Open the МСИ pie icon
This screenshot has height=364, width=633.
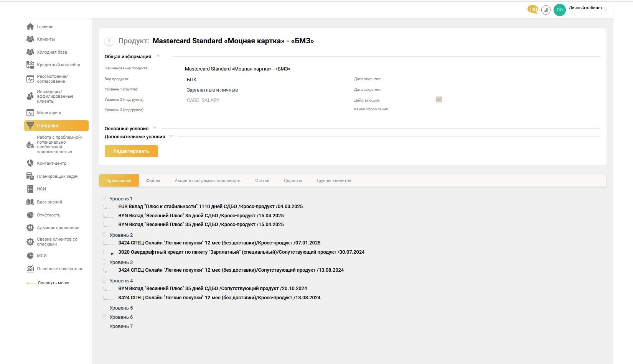pos(30,256)
